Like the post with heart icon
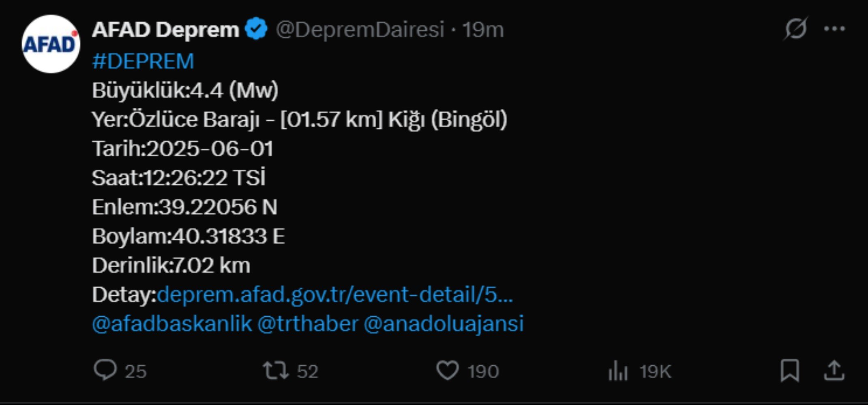Image resolution: width=868 pixels, height=405 pixels. [447, 371]
